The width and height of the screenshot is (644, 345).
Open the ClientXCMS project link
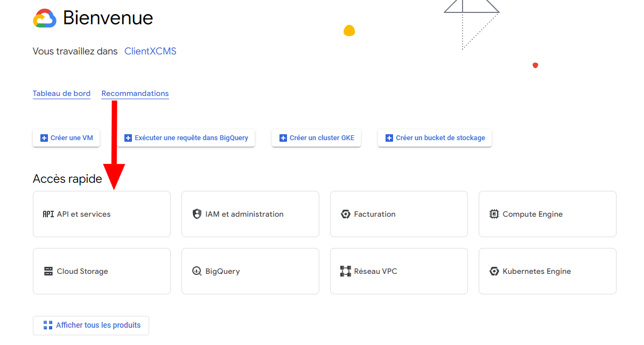[150, 51]
